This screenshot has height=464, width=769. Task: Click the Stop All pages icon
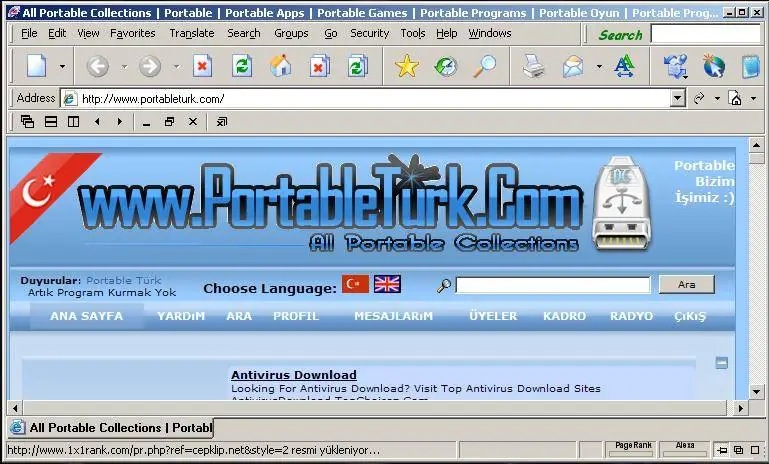tap(319, 66)
